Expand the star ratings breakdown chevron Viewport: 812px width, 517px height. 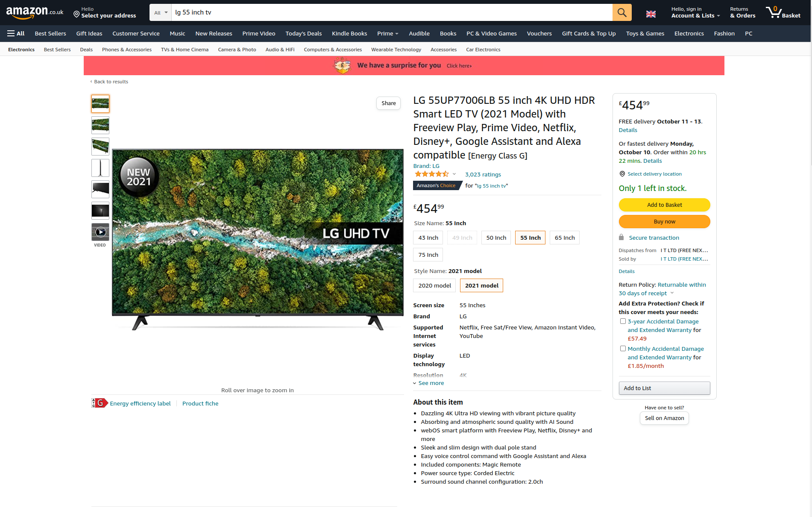click(454, 174)
